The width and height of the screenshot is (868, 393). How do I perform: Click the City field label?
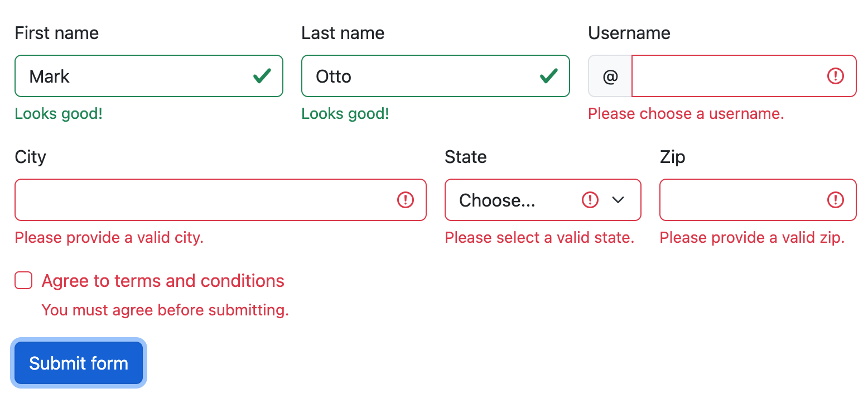(30, 157)
